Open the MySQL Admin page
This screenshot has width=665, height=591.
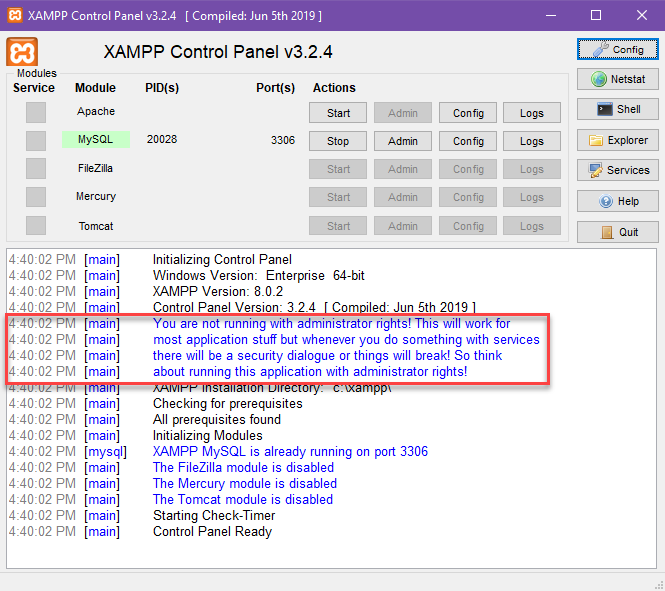pos(403,141)
